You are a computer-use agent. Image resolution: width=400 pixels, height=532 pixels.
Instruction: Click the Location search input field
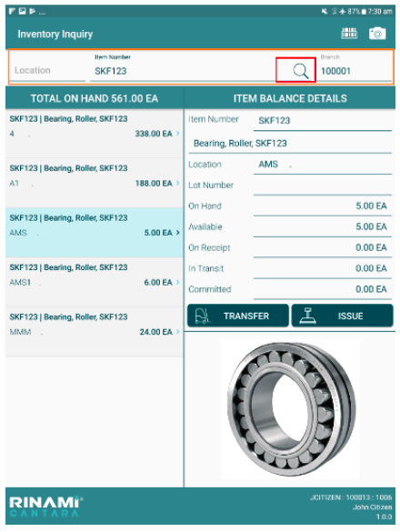click(x=47, y=71)
